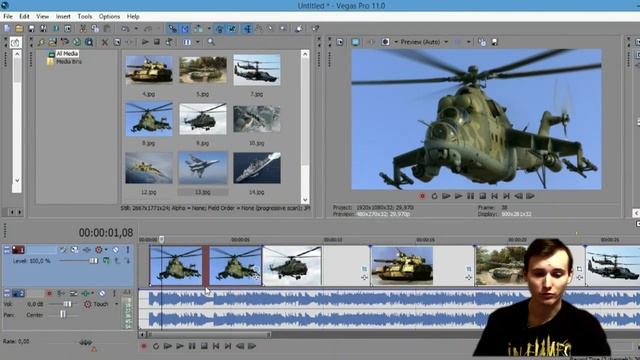Image resolution: width=640 pixels, height=360 pixels.
Task: Save preview snapshot to file
Action: pos(494,42)
